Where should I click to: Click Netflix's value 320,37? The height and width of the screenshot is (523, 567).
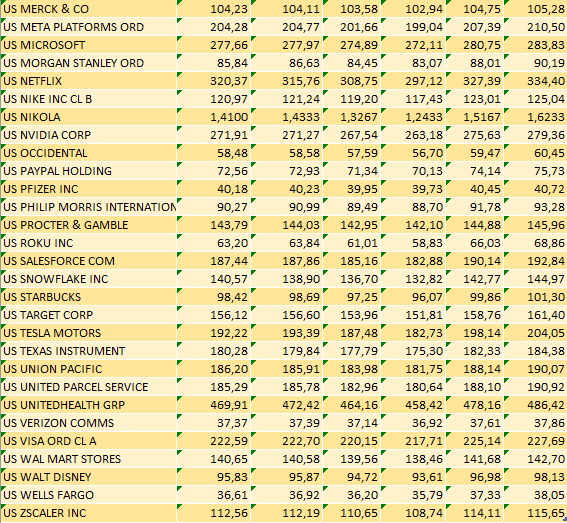[229, 81]
